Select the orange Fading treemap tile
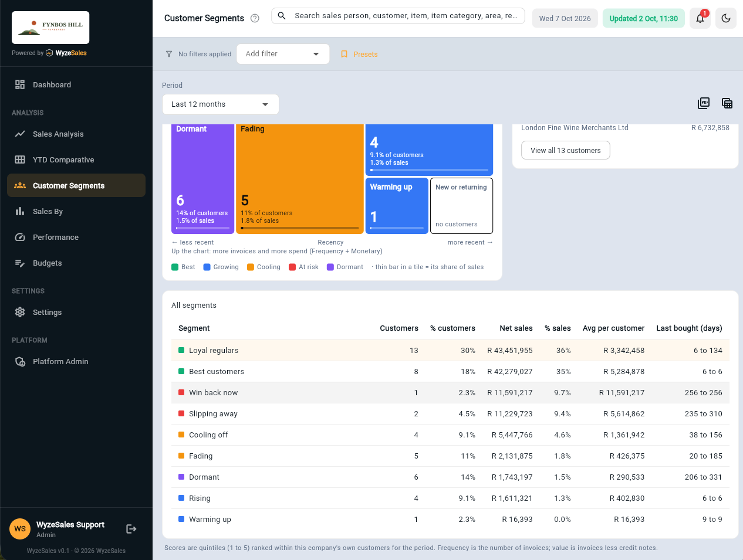Image resolution: width=743 pixels, height=560 pixels. (300, 179)
